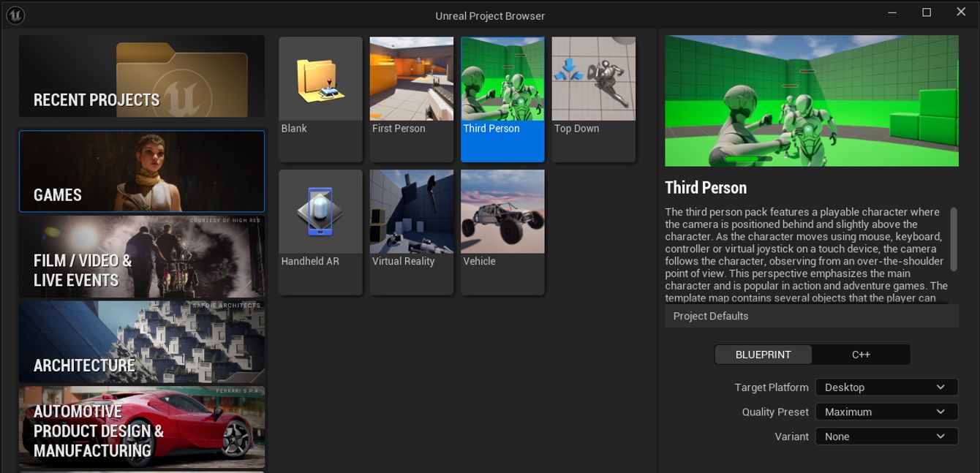The width and height of the screenshot is (980, 473).
Task: Click the Unreal Engine logo icon
Action: 15,15
